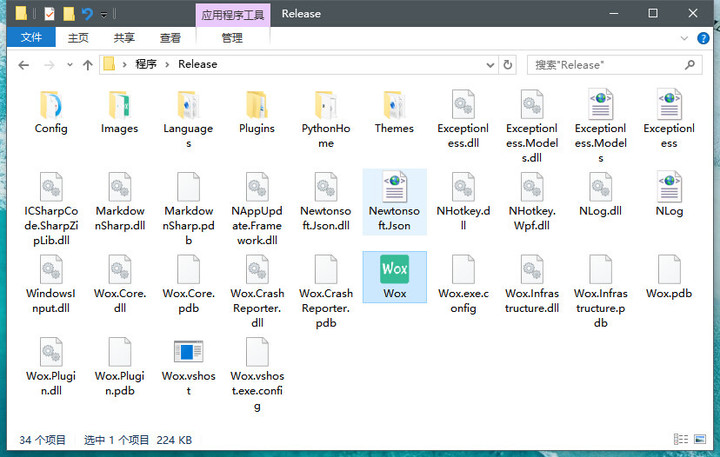Open the 管理 ribbon tab
The height and width of the screenshot is (457, 720).
tap(232, 38)
